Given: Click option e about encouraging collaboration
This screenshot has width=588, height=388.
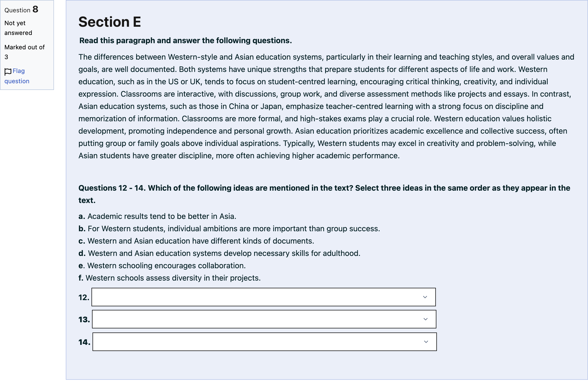Looking at the screenshot, I should [162, 266].
